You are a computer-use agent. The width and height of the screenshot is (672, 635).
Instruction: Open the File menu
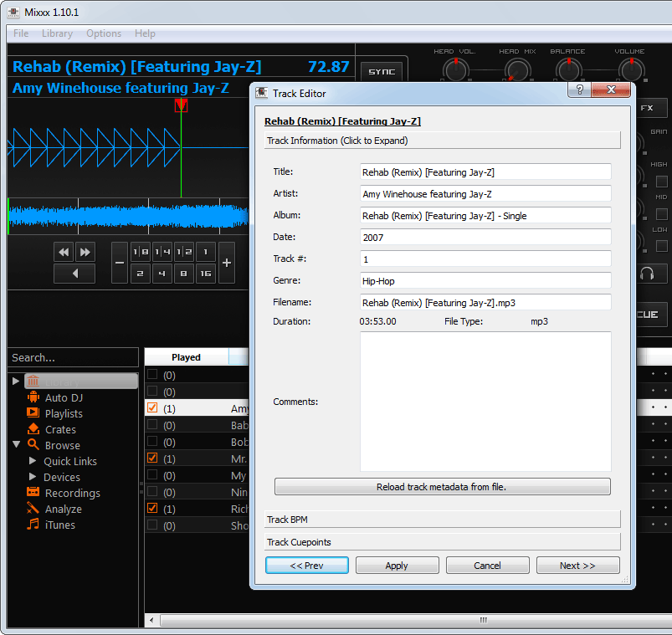pos(21,33)
